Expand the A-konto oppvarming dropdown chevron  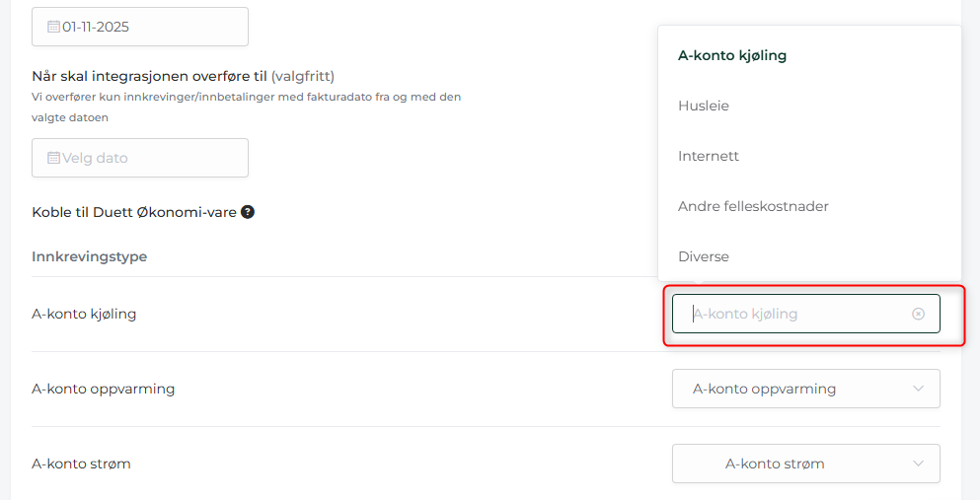pyautogui.click(x=918, y=389)
